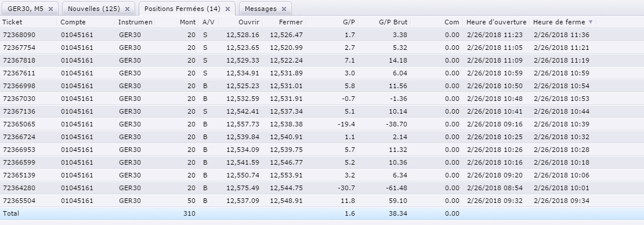Screen dimensions: 644x225
Task: Click open price 12,575.49
Action: coord(243,188)
